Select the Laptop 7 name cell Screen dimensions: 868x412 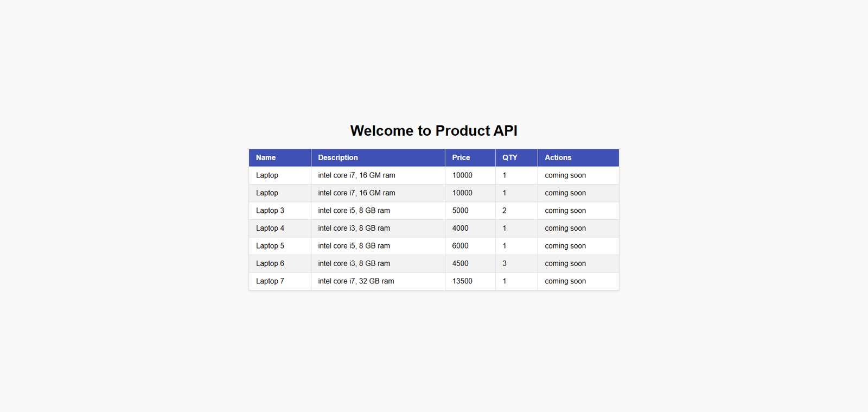[x=270, y=281]
